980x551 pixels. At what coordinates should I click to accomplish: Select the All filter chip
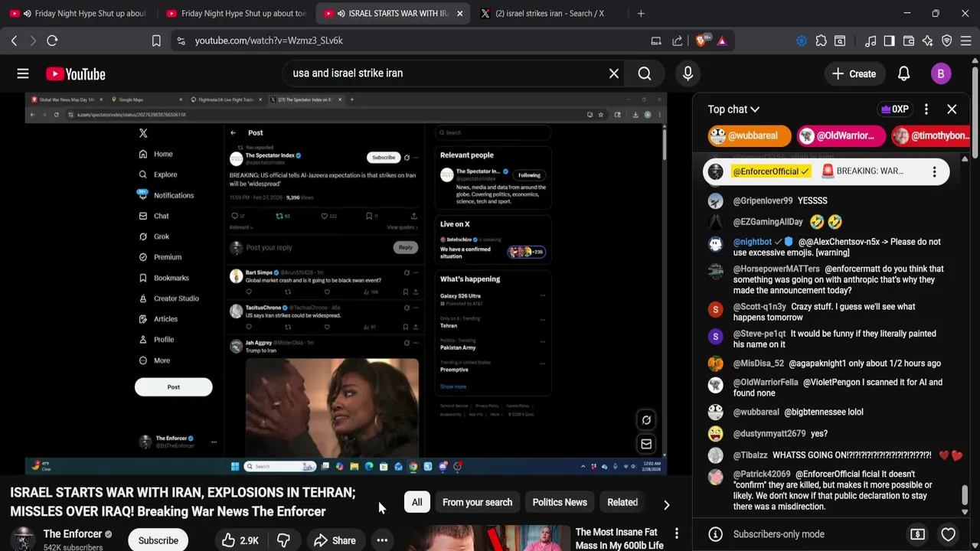pos(416,503)
